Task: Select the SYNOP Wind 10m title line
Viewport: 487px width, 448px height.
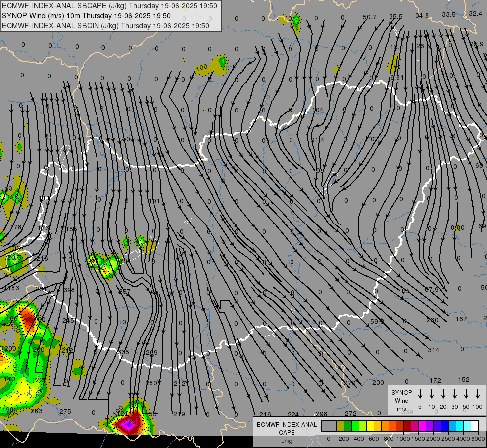Action: 87,16
